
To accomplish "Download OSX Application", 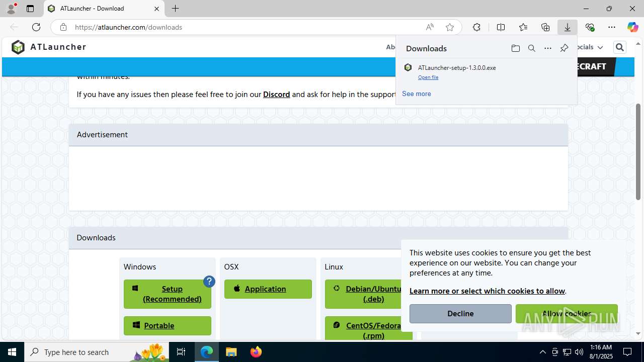I will pyautogui.click(x=268, y=289).
